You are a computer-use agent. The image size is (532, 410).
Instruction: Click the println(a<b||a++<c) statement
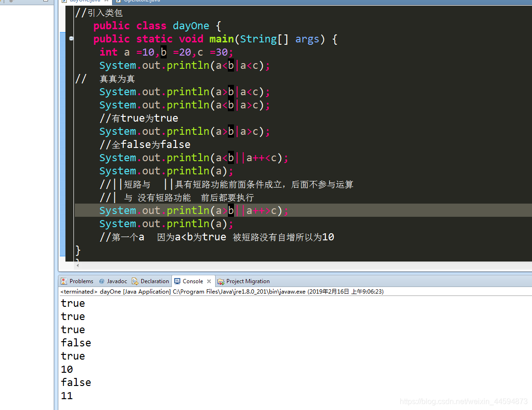(193, 158)
